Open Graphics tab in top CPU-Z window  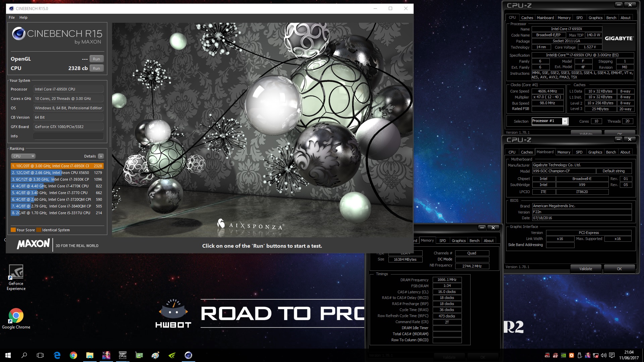coord(596,18)
